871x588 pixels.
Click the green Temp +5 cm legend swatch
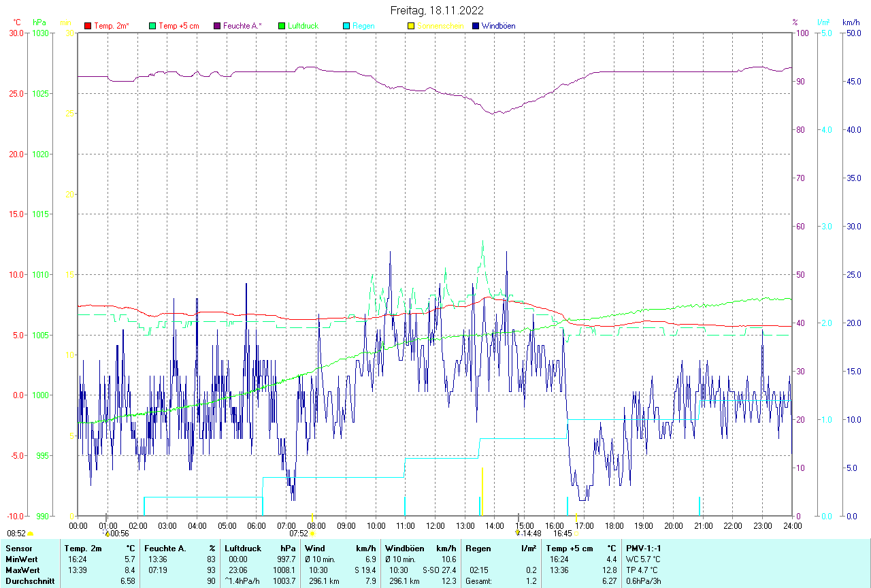[152, 26]
